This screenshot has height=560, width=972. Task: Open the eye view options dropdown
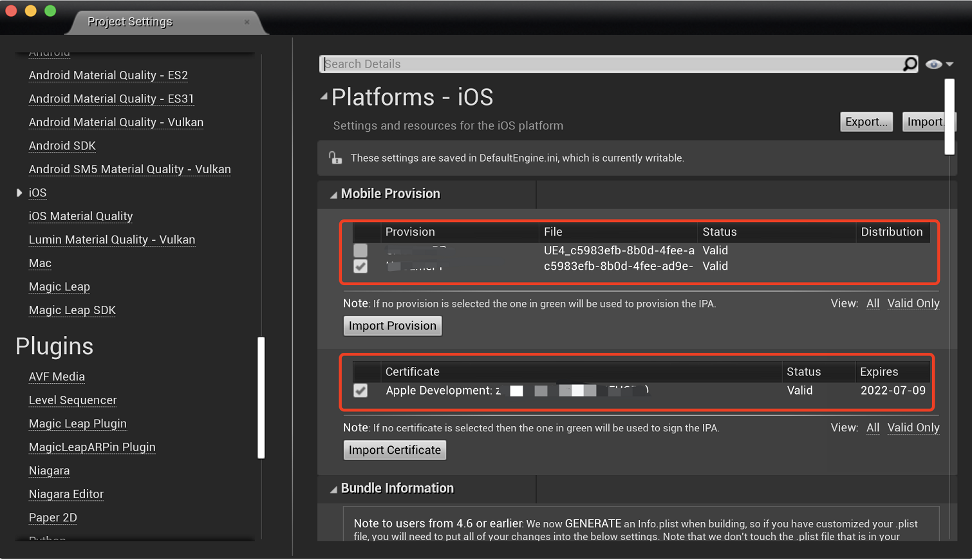[x=939, y=64]
